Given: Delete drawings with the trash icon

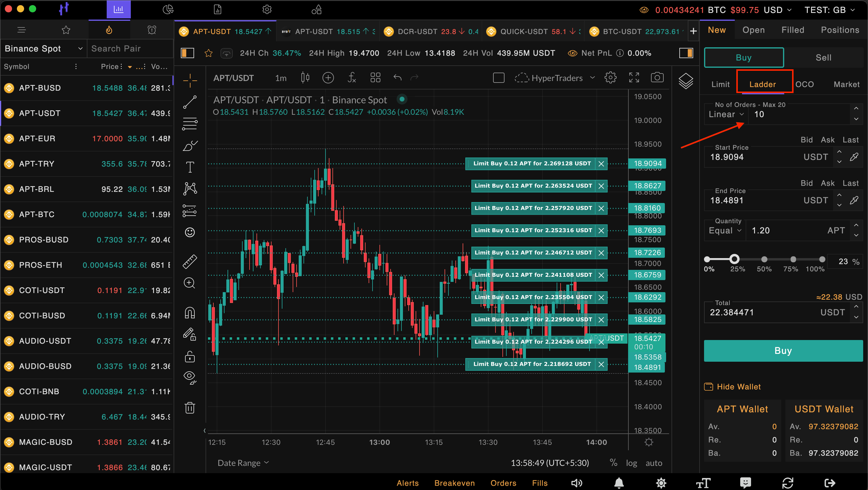Looking at the screenshot, I should point(190,407).
